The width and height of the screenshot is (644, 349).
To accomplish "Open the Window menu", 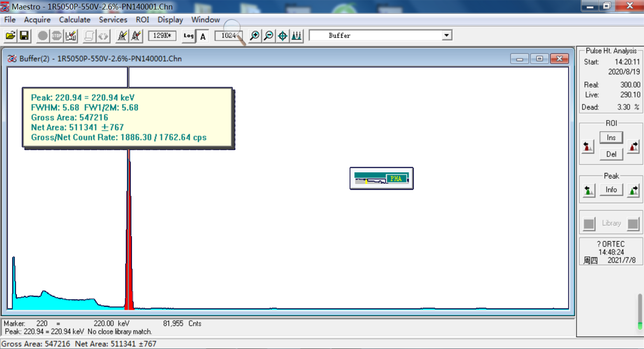I will click(206, 20).
